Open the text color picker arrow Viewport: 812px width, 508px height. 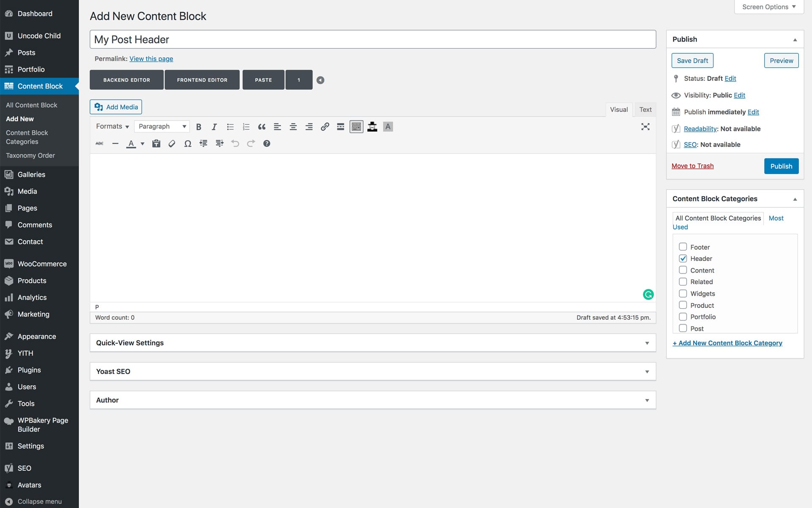(x=143, y=144)
